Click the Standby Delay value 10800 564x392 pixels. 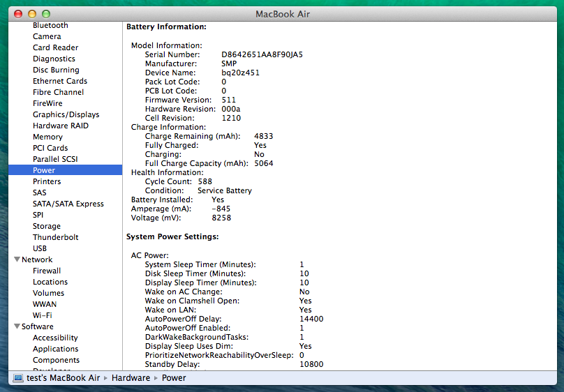click(x=311, y=364)
